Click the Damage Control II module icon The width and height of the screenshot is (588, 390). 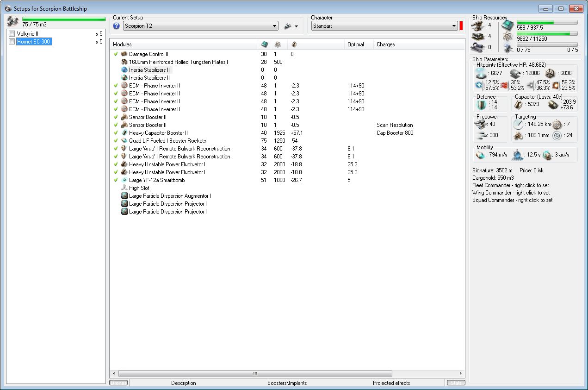[124, 54]
